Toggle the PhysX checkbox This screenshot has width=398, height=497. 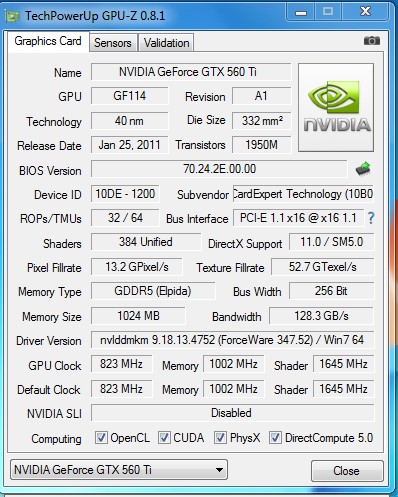[220, 437]
